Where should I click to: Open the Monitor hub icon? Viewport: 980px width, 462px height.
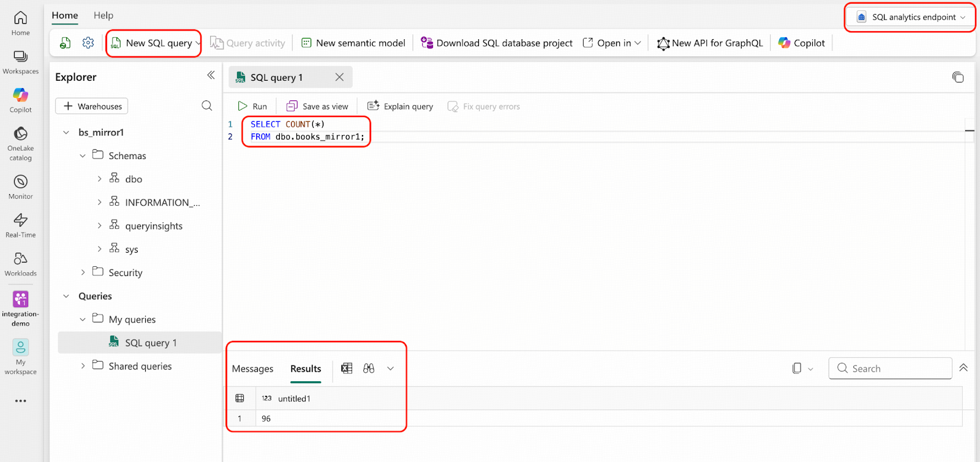[20, 187]
